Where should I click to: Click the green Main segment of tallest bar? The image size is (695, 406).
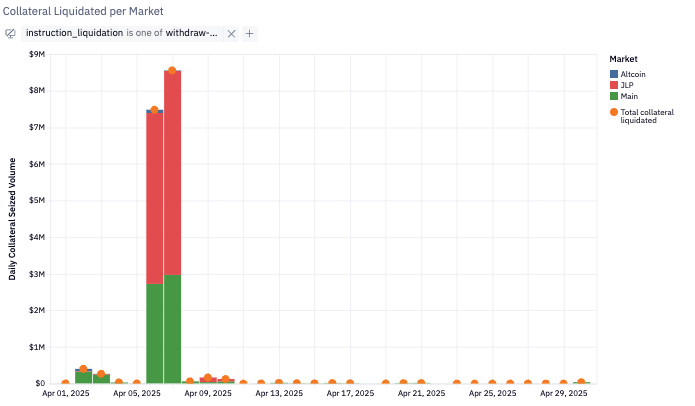tap(172, 330)
